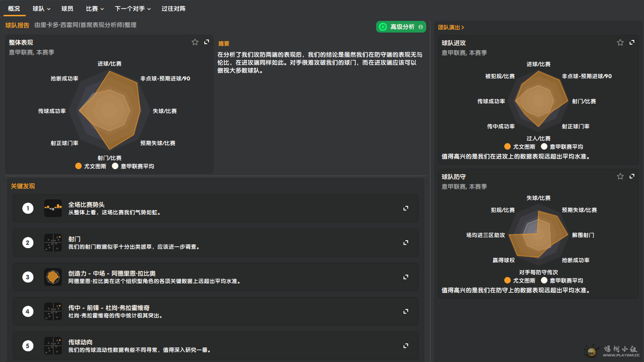The height and width of the screenshot is (362, 644).
Task: Open 创造力 - 中场 - 阿德里恩·拉比奥 finding
Action: (x=215, y=277)
